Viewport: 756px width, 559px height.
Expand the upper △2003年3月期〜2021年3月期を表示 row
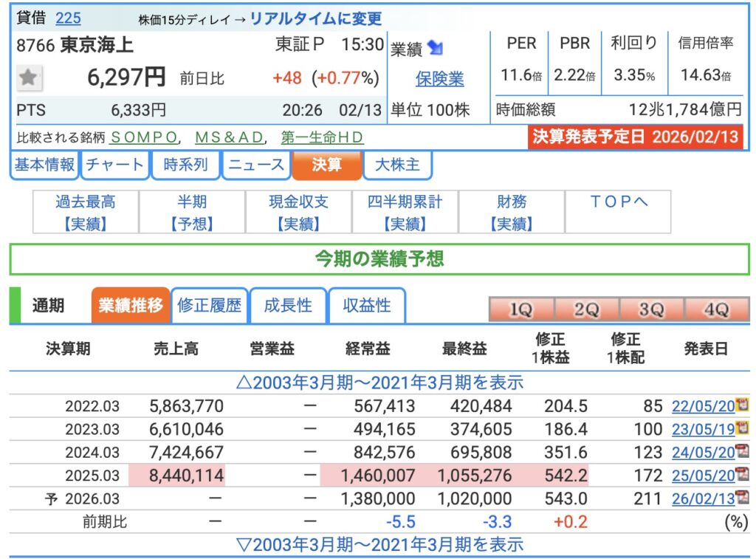pos(379,383)
